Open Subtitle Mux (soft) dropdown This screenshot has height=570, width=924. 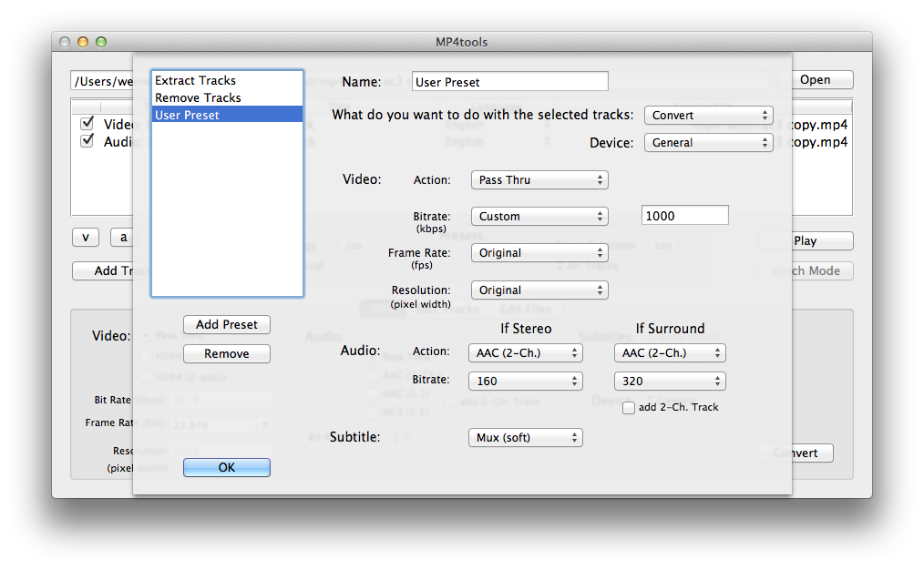[526, 438]
